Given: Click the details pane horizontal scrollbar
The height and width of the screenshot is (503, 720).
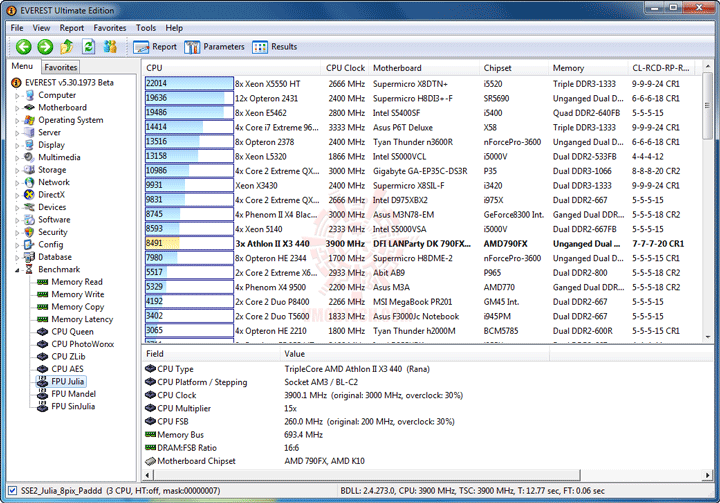Looking at the screenshot, I should click(427, 475).
